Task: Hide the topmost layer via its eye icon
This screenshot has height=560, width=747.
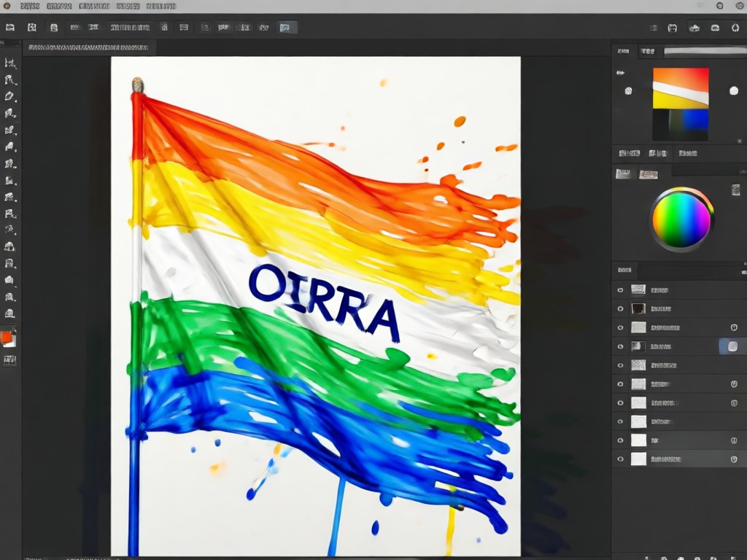Action: tap(620, 289)
